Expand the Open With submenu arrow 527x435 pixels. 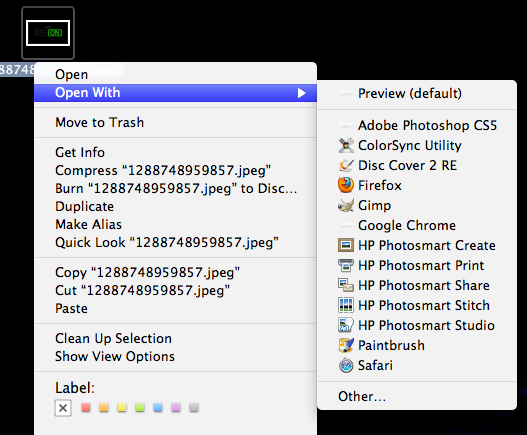[301, 93]
